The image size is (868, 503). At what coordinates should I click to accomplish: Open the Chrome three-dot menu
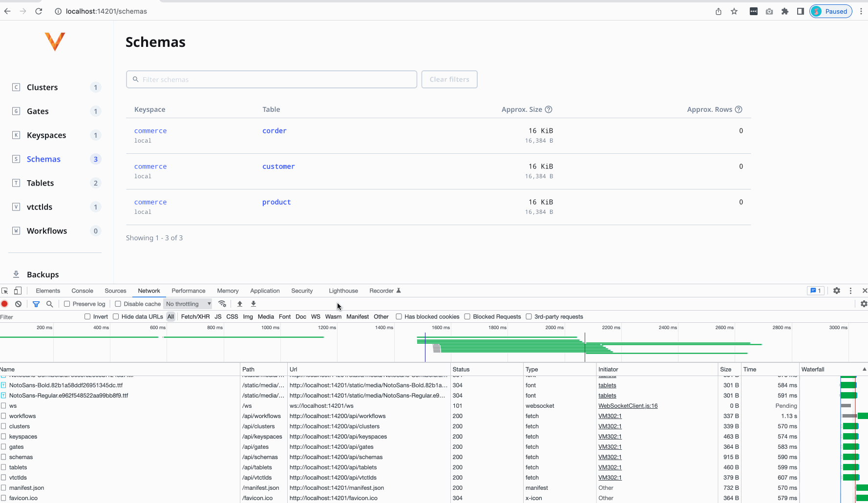[861, 11]
